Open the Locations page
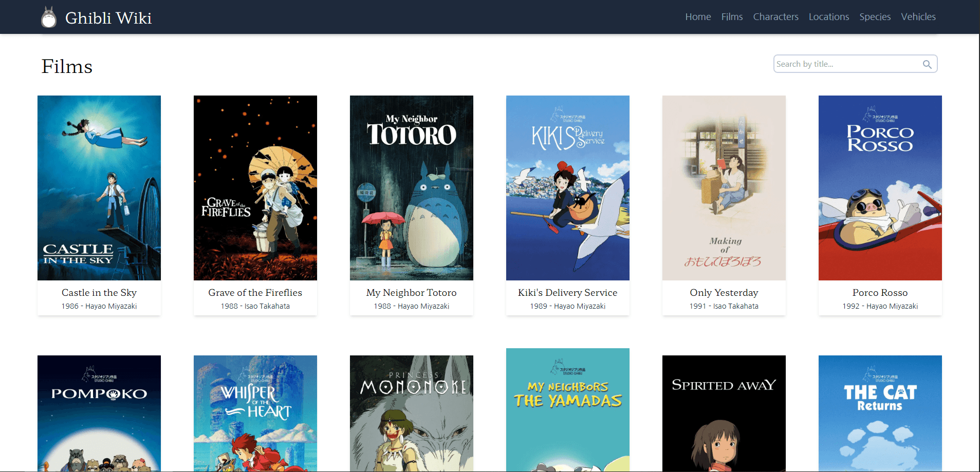Screen dimensions: 980x472 click(828, 17)
